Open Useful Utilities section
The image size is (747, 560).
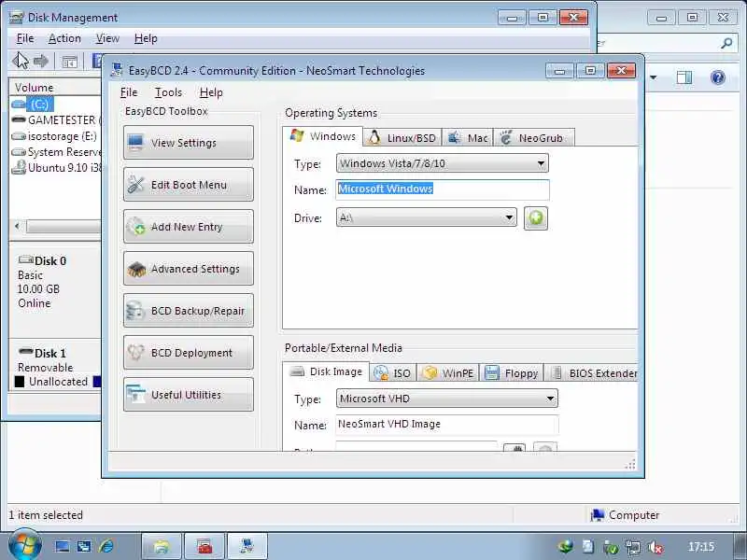point(189,394)
